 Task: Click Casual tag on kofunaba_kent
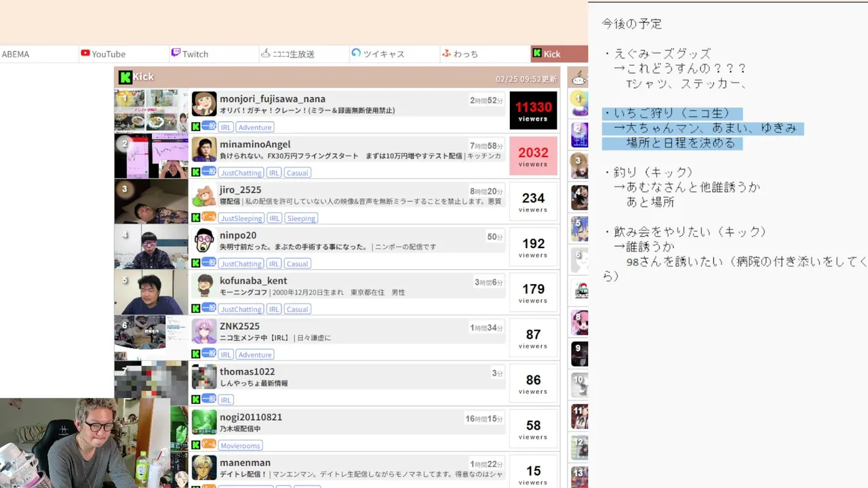pyautogui.click(x=297, y=309)
